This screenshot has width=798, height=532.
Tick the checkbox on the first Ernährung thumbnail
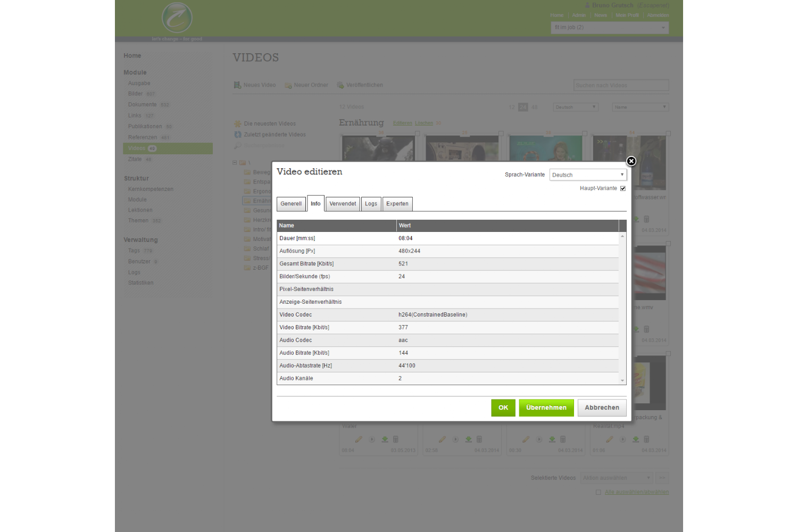418,134
